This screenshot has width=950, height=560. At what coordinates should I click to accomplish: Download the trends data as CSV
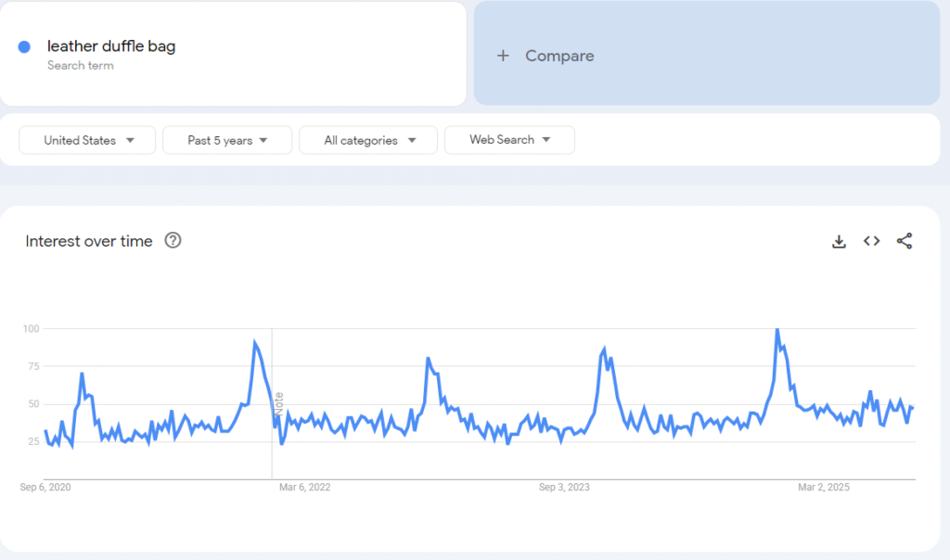click(x=839, y=241)
